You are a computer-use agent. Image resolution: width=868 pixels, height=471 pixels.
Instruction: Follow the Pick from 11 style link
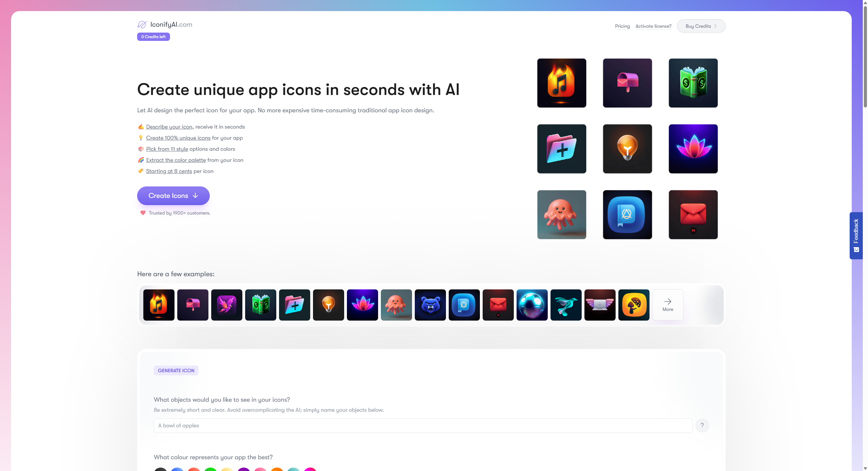[x=167, y=149]
